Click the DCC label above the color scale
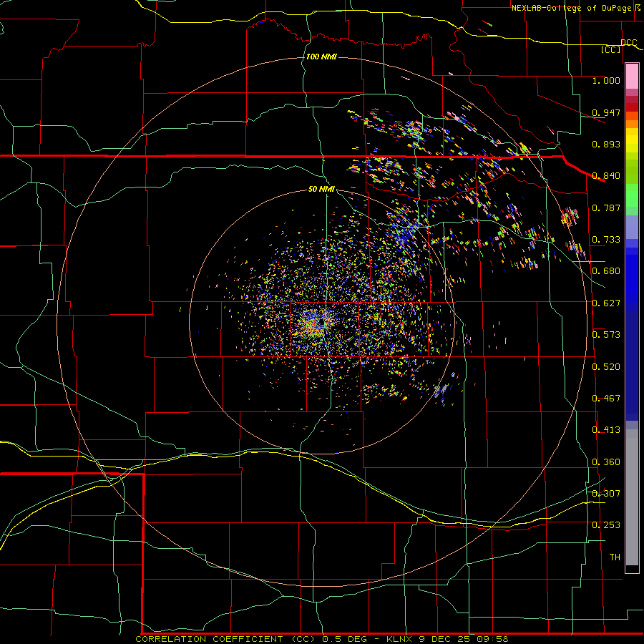 [629, 42]
